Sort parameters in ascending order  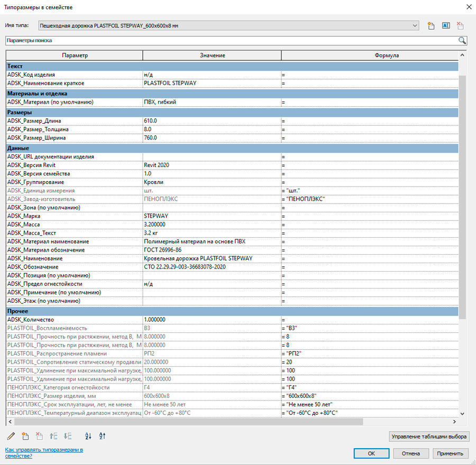click(88, 436)
